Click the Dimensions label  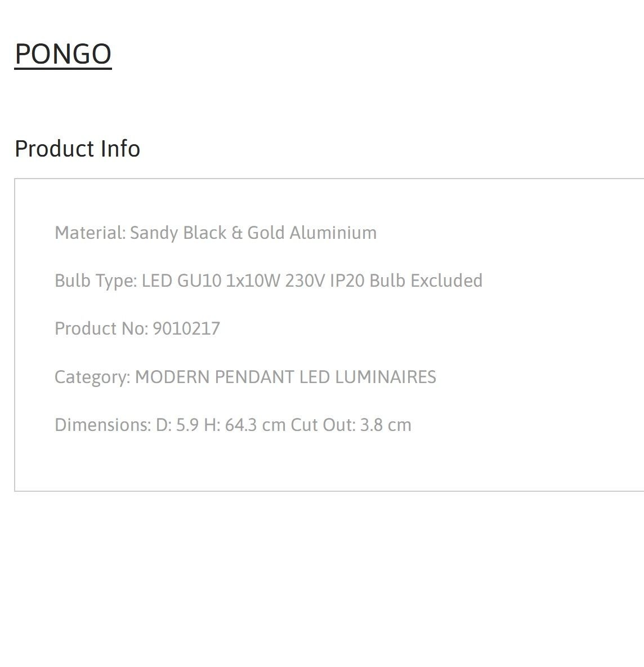point(103,425)
